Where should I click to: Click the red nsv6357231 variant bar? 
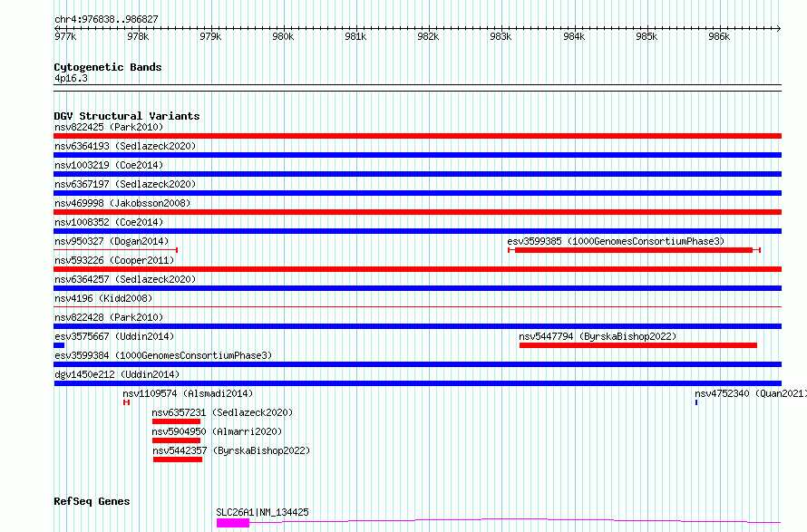coord(176,421)
